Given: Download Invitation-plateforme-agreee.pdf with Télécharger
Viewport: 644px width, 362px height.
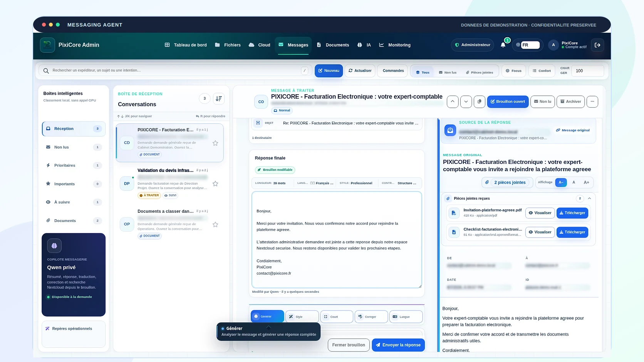Looking at the screenshot, I should (572, 213).
